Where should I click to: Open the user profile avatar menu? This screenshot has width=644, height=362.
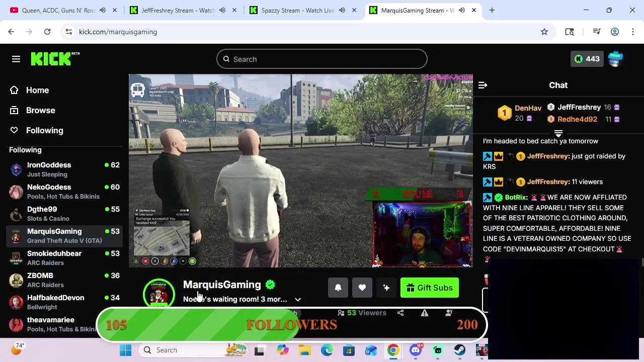coord(615,59)
